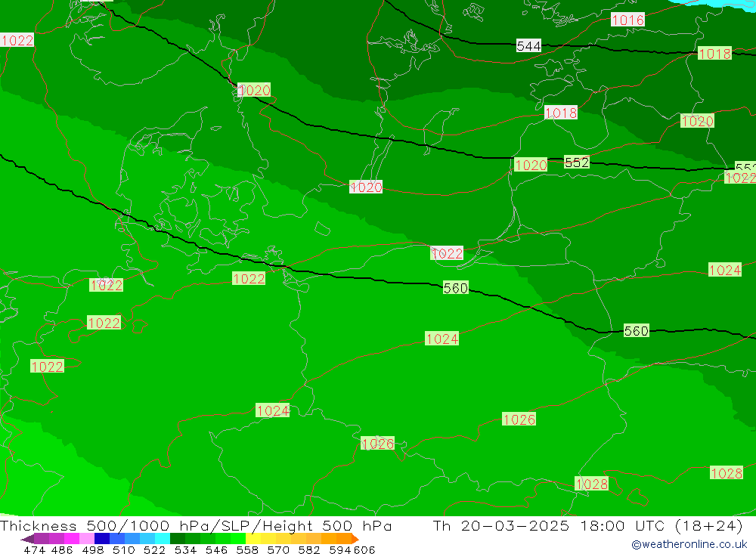This screenshot has height=554, width=756.
Task: Click the 552 label beside the 1020 label
Action: pos(577,162)
